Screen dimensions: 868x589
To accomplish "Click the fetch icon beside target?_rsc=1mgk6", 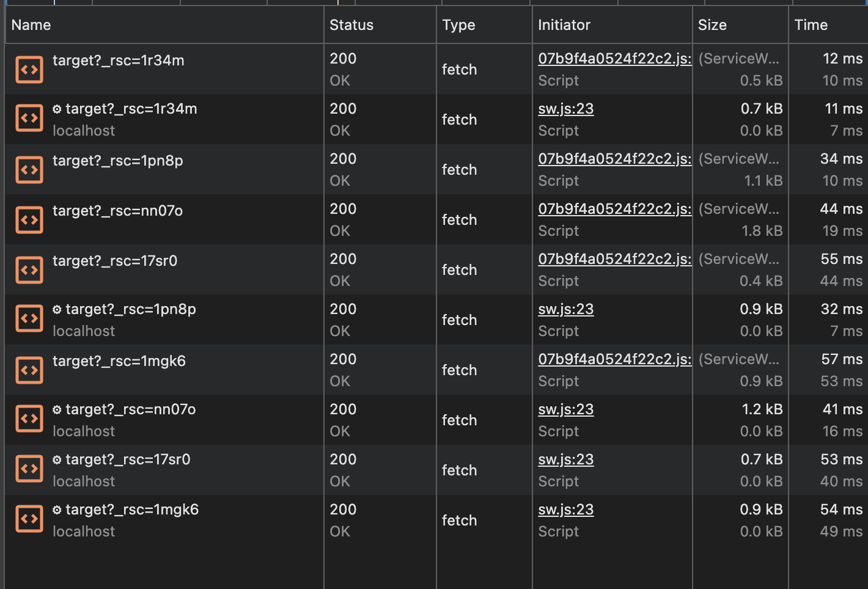I will [29, 370].
